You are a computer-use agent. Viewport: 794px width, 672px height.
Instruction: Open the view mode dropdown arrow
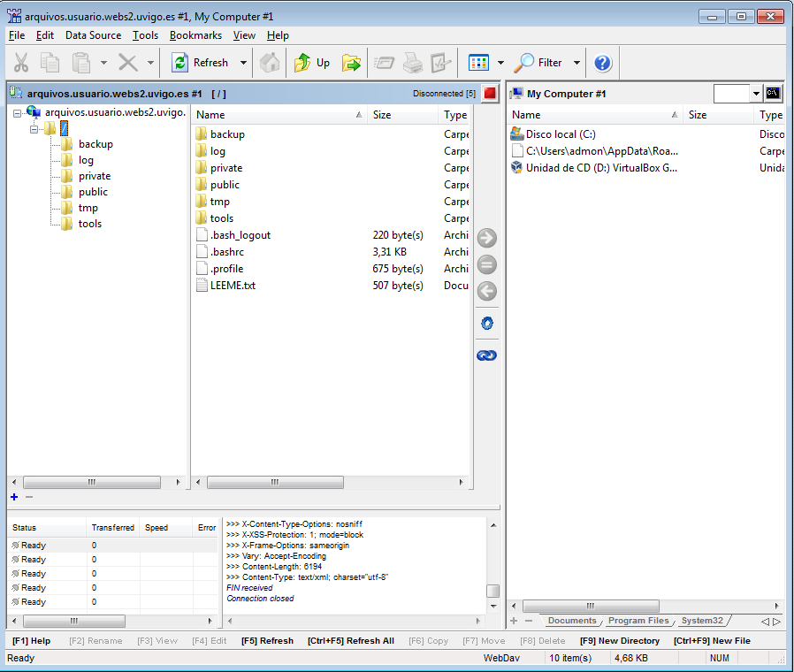click(500, 63)
